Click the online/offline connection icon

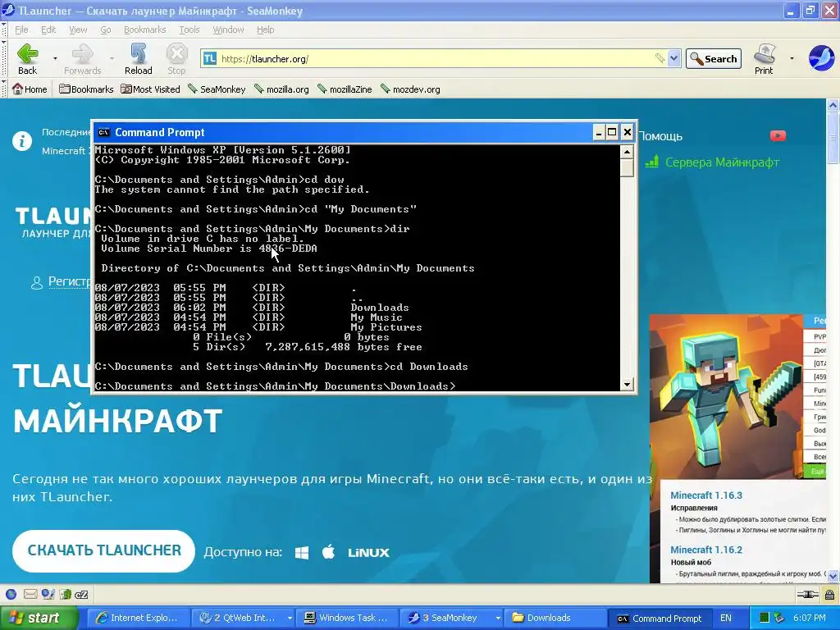pyautogui.click(x=807, y=594)
